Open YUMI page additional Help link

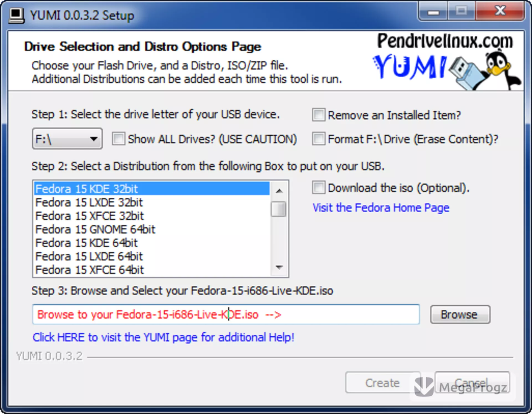click(x=163, y=337)
